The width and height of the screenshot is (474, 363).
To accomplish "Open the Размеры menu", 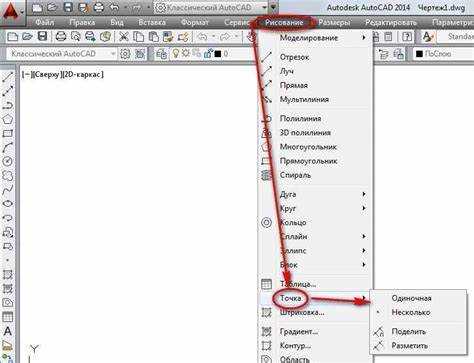I will [334, 23].
